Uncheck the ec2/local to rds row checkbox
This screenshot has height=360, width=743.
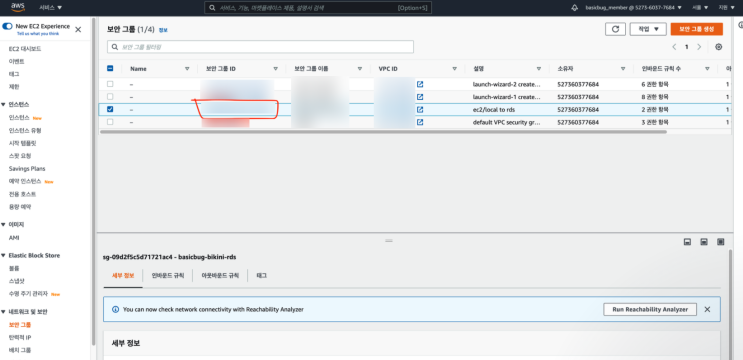(x=110, y=109)
